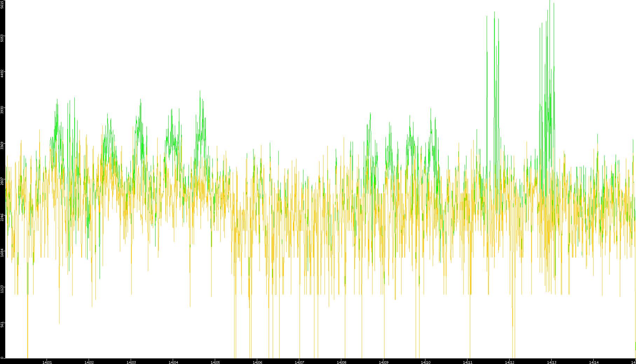Pick the 14:07 time label
This screenshot has width=636, height=364.
[x=299, y=362]
